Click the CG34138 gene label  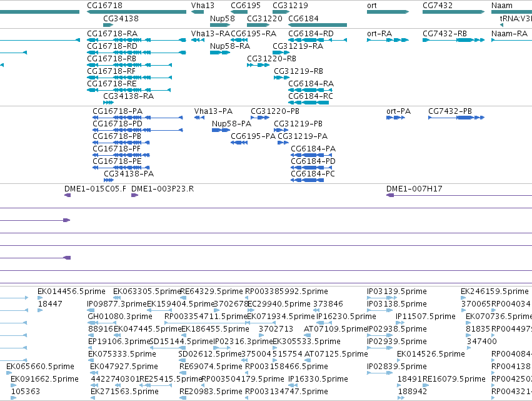click(x=121, y=19)
